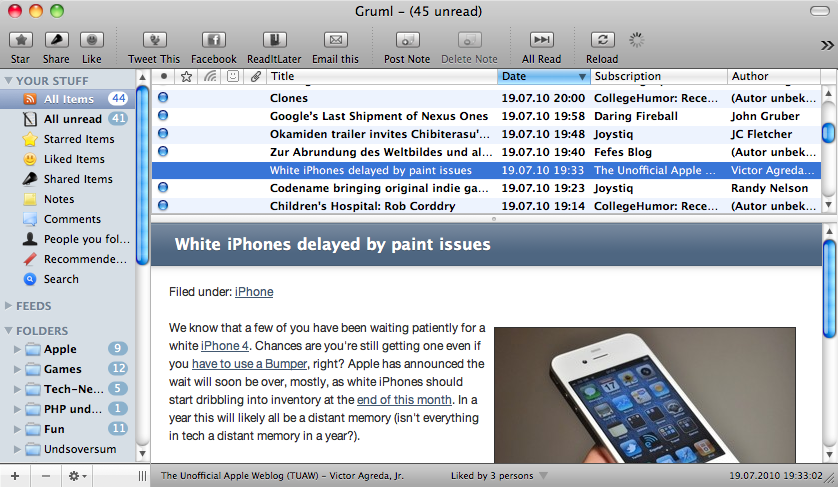Select All Items in sidebar
This screenshot has width=838, height=487.
(67, 99)
